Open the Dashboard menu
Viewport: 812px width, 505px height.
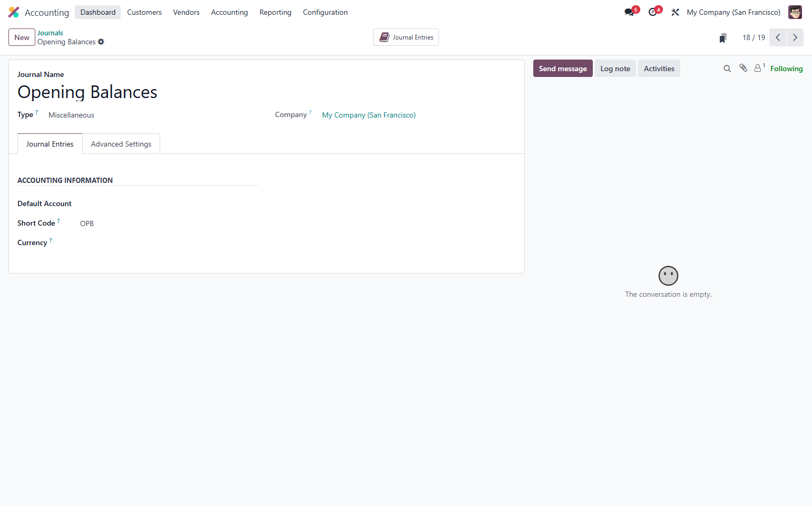pyautogui.click(x=97, y=12)
